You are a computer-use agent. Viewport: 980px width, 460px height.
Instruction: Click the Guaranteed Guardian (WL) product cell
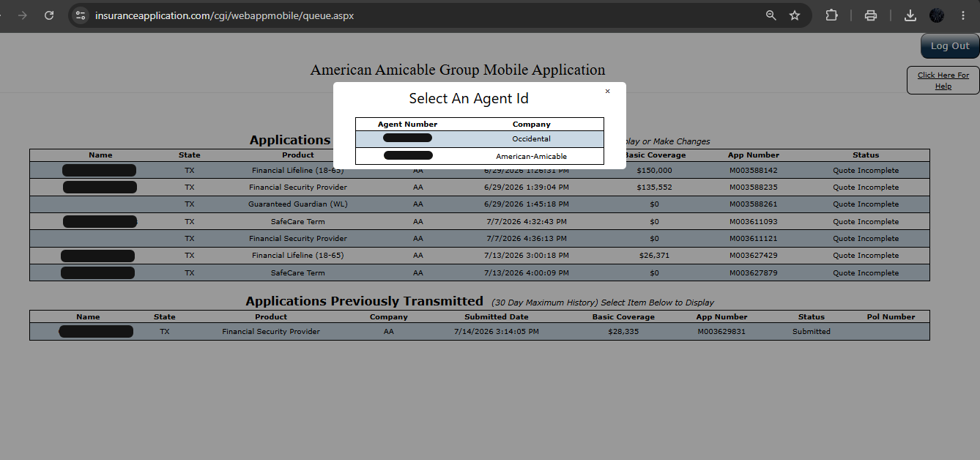[298, 204]
